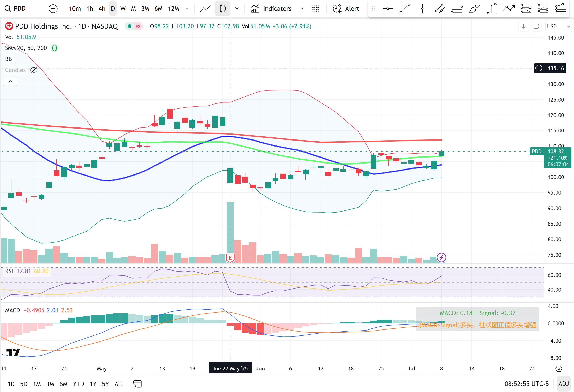Open chart settings gear at bottom right

[x=558, y=369]
